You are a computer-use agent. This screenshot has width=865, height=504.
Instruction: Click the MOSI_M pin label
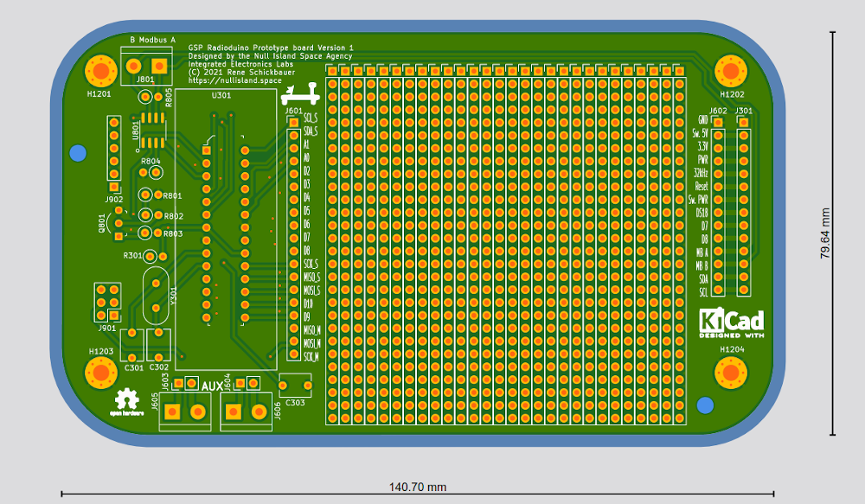pos(311,343)
